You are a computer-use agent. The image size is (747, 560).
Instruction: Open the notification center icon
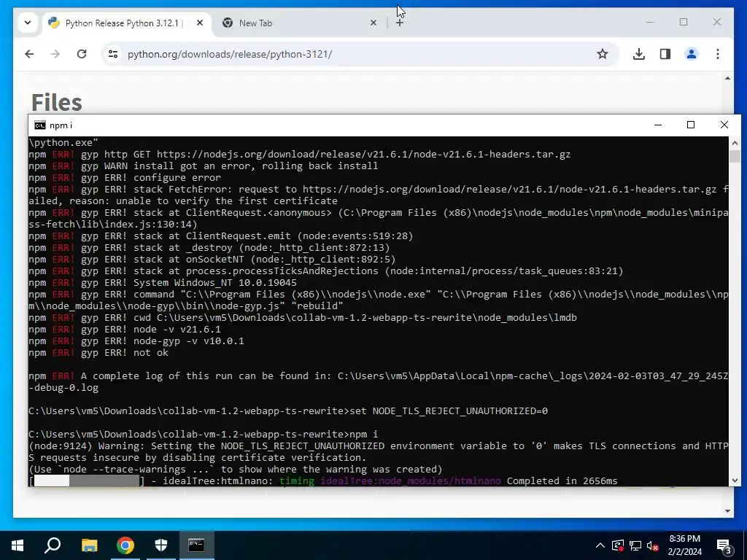pos(724,546)
